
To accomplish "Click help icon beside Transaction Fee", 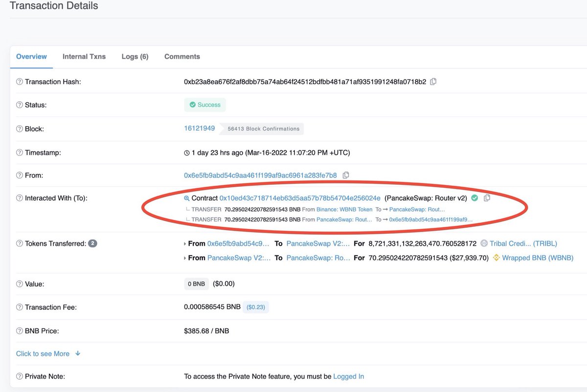I will coord(20,307).
